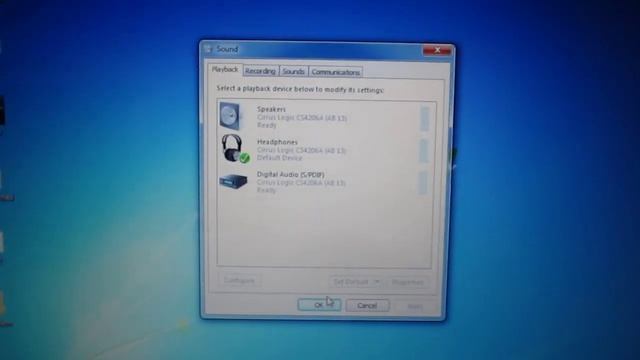Click the Cancel button

367,305
